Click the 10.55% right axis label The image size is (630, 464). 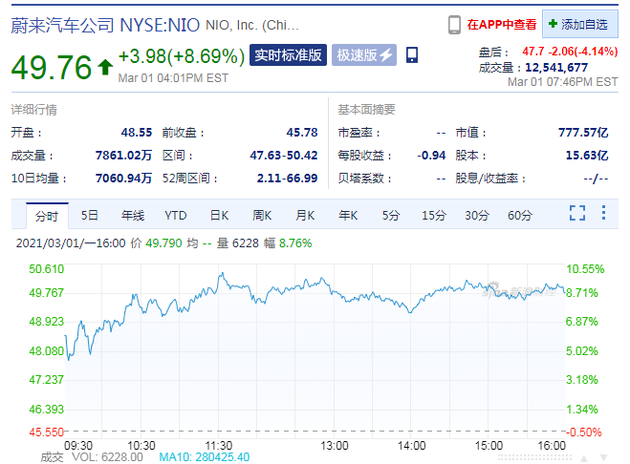pos(585,269)
